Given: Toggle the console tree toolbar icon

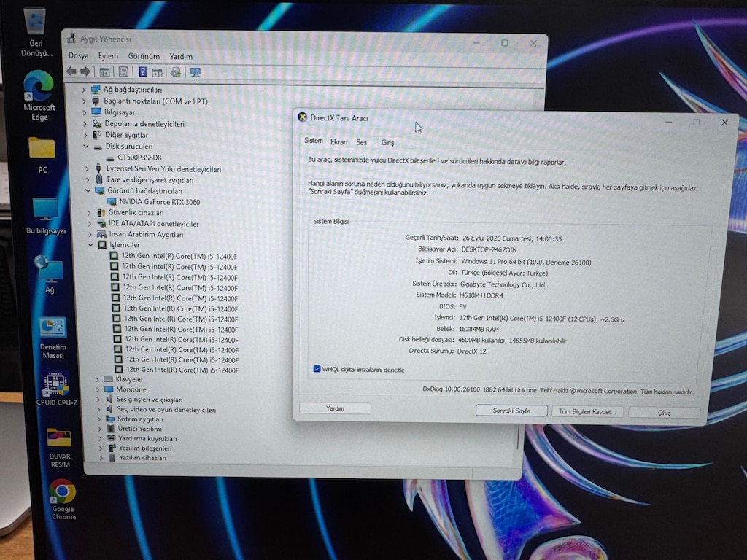Looking at the screenshot, I should coord(104,72).
